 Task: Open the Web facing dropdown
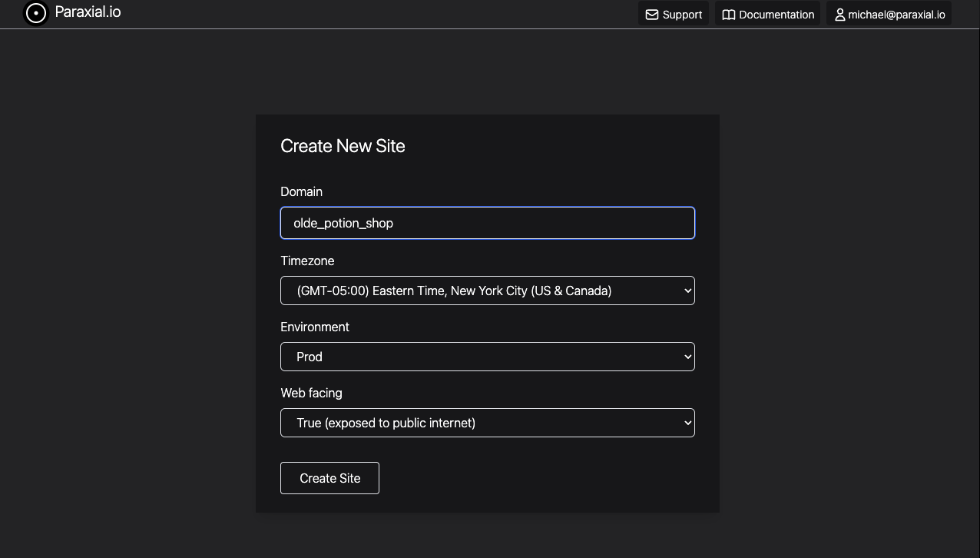(x=488, y=423)
